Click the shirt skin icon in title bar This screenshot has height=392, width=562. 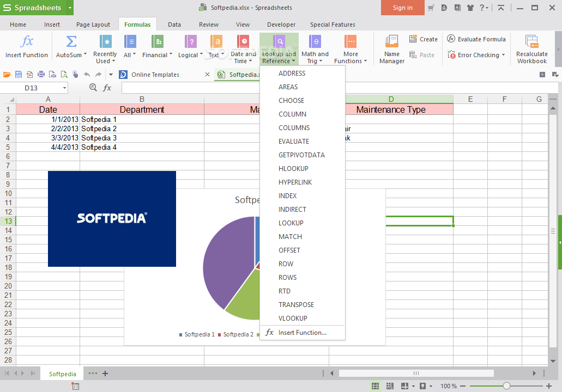tap(470, 8)
